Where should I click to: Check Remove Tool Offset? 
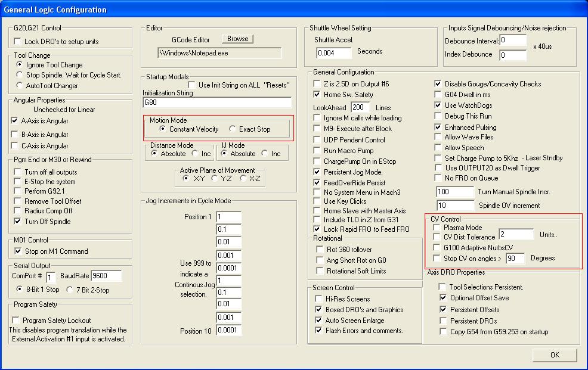pos(17,201)
